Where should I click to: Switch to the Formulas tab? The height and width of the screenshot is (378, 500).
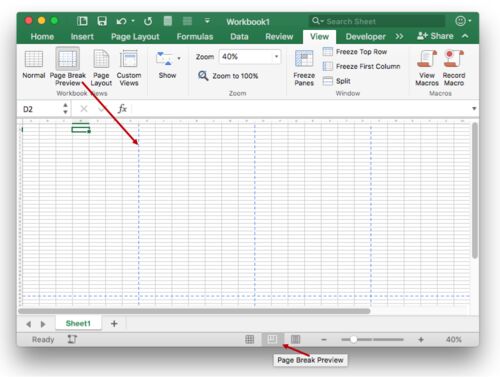[x=195, y=37]
